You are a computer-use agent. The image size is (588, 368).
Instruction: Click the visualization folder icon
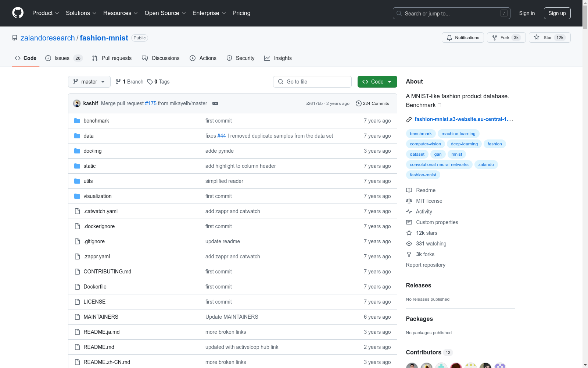(77, 196)
